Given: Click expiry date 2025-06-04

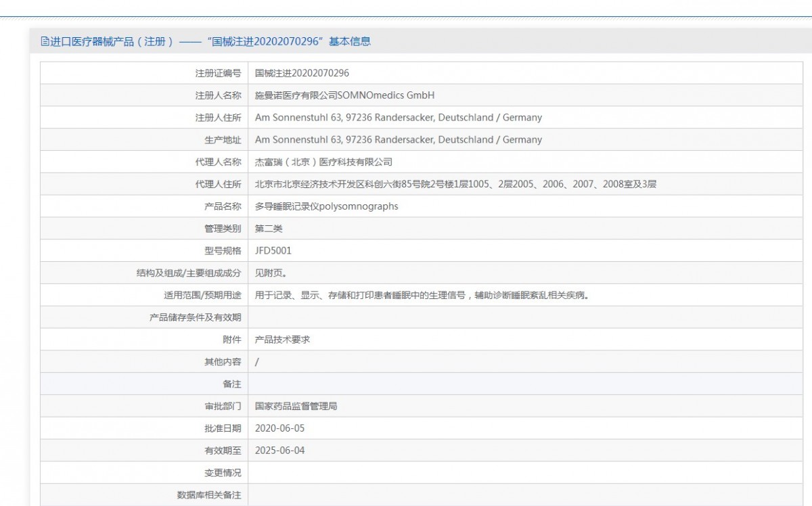Looking at the screenshot, I should pos(275,451).
